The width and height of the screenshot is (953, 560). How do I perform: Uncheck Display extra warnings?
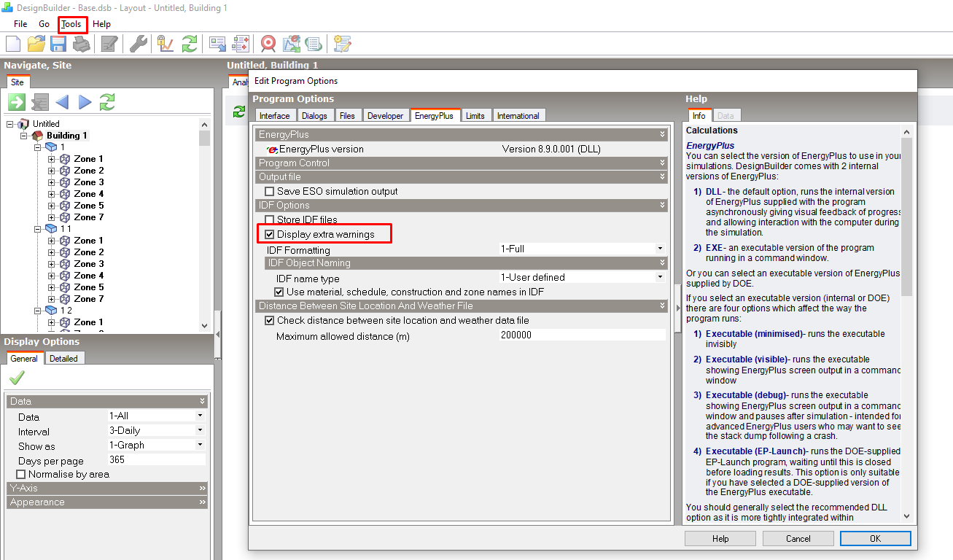coord(270,234)
